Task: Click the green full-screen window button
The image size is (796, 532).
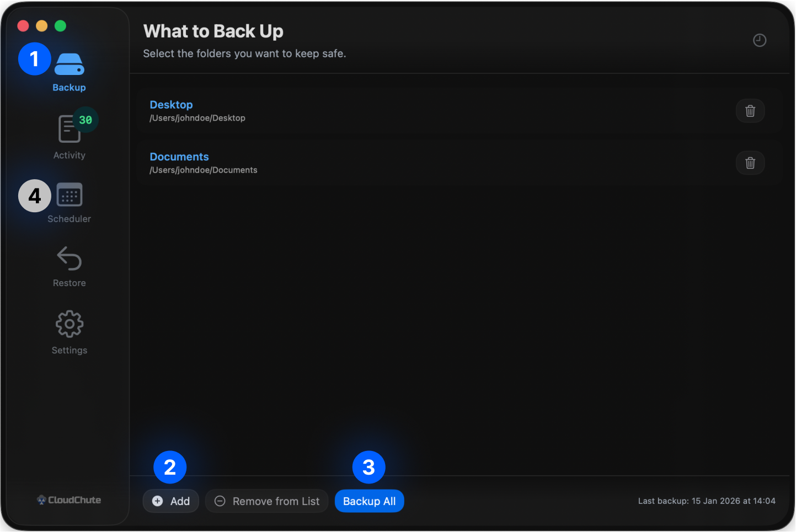Action: tap(61, 26)
